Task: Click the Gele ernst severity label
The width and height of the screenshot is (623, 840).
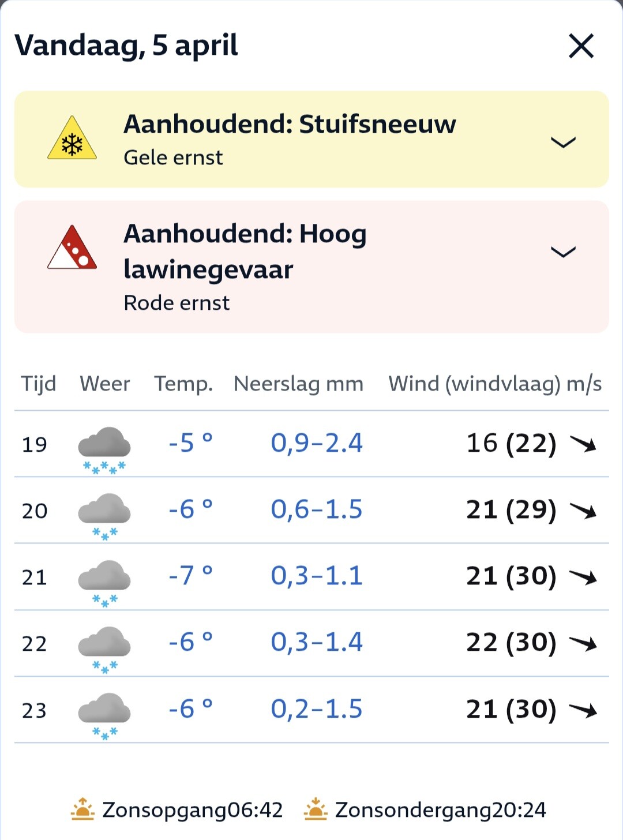Action: (x=173, y=157)
